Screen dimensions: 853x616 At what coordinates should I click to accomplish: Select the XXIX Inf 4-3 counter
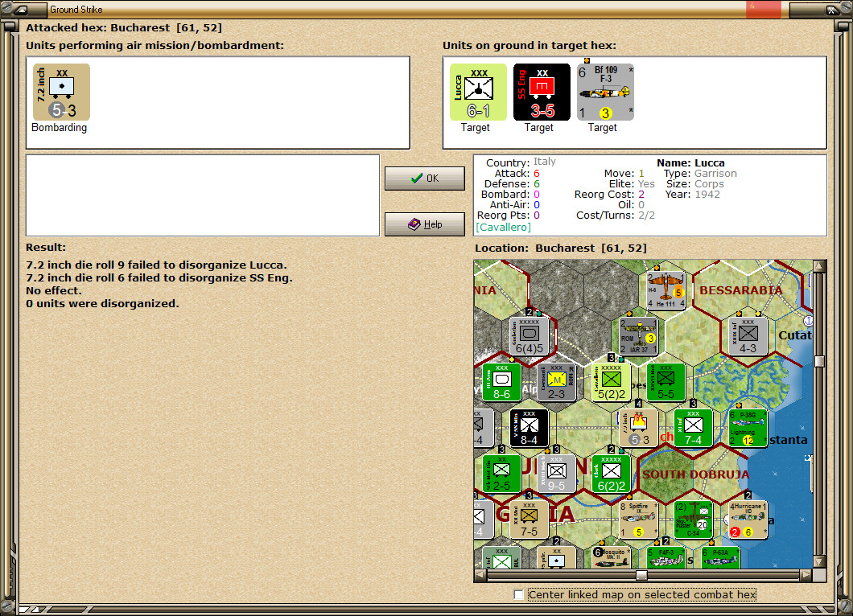748,336
